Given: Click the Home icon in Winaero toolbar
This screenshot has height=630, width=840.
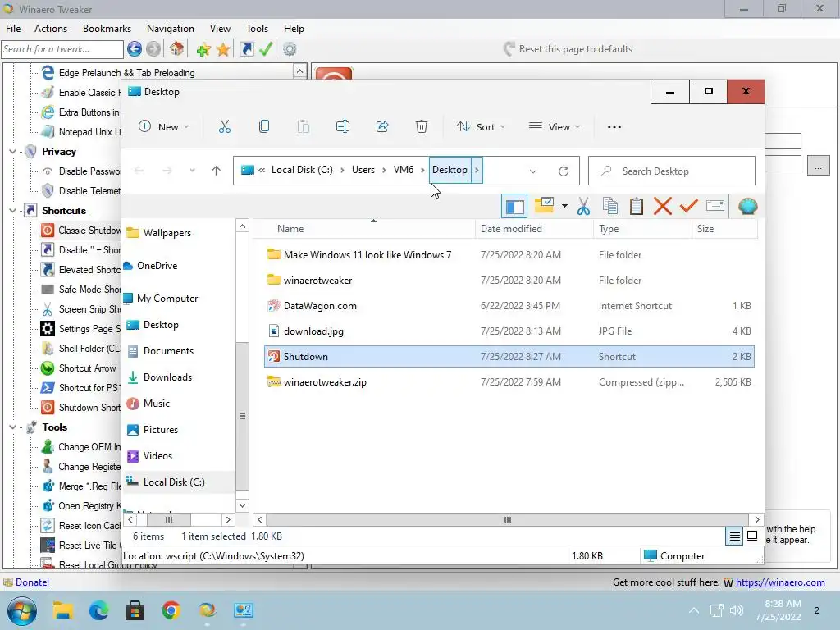Looking at the screenshot, I should point(177,49).
